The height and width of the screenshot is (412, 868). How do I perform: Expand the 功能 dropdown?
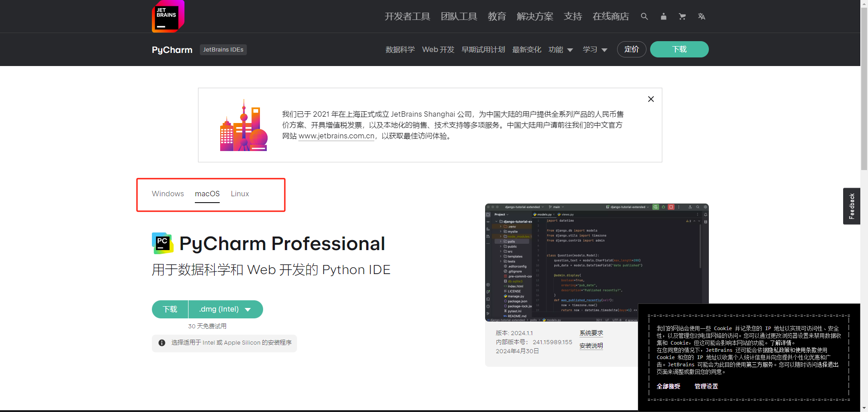pyautogui.click(x=561, y=49)
